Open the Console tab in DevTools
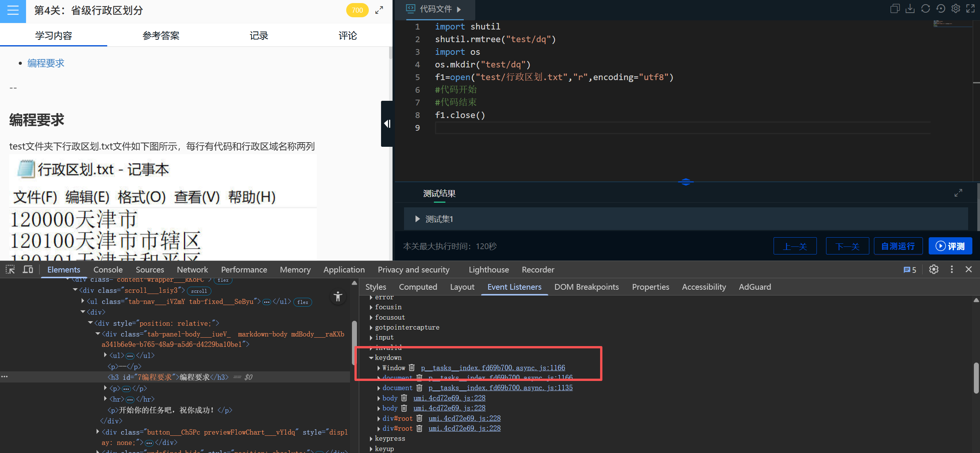980x453 pixels. pyautogui.click(x=108, y=270)
